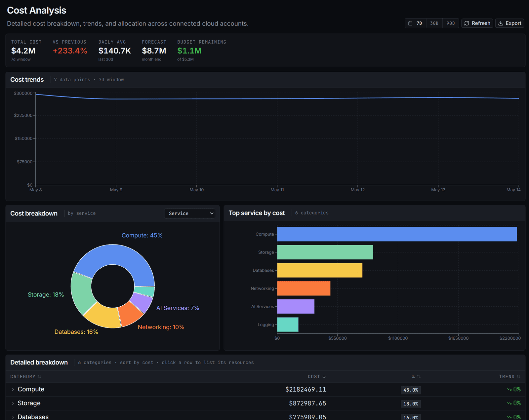
Task: Select the 7D time range
Action: [x=416, y=23]
